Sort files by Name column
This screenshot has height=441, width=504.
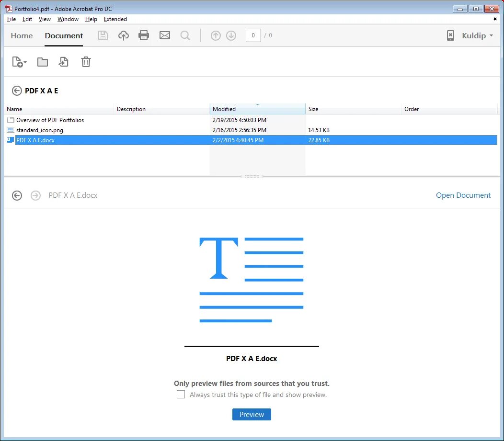[x=60, y=109]
